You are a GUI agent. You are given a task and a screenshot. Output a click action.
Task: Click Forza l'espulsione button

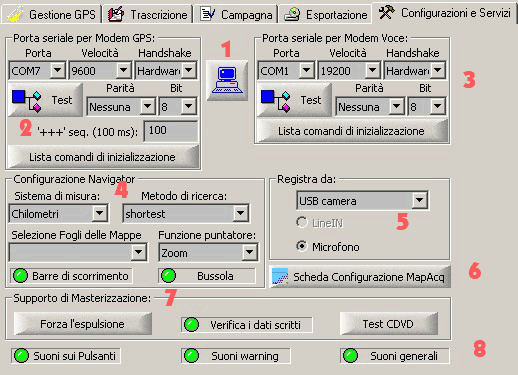pyautogui.click(x=83, y=324)
